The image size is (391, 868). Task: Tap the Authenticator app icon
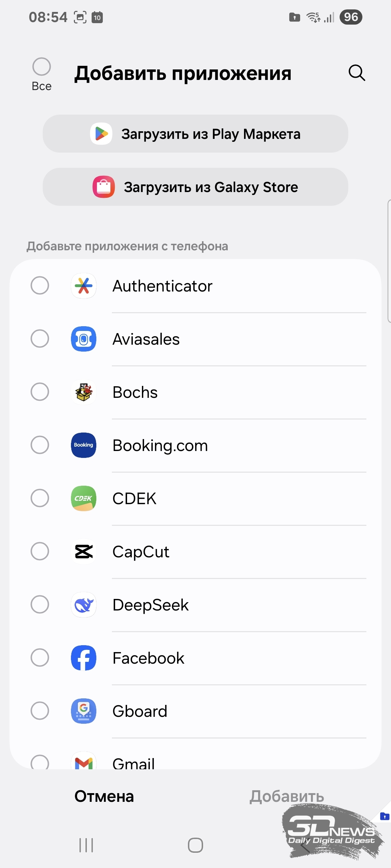[84, 286]
